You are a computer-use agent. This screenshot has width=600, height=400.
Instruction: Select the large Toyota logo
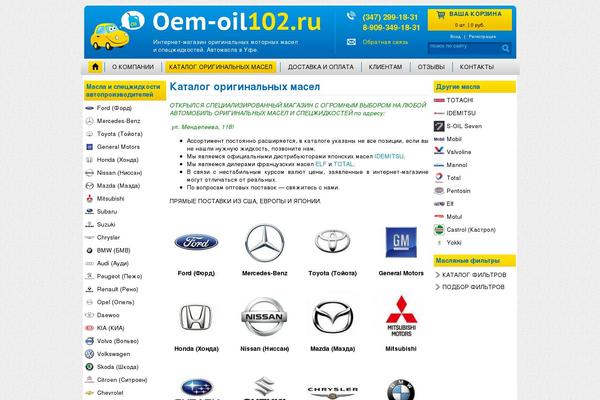(333, 241)
